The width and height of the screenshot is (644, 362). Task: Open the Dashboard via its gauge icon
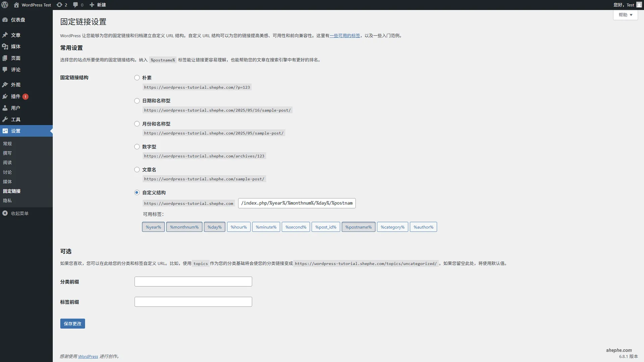tap(5, 20)
